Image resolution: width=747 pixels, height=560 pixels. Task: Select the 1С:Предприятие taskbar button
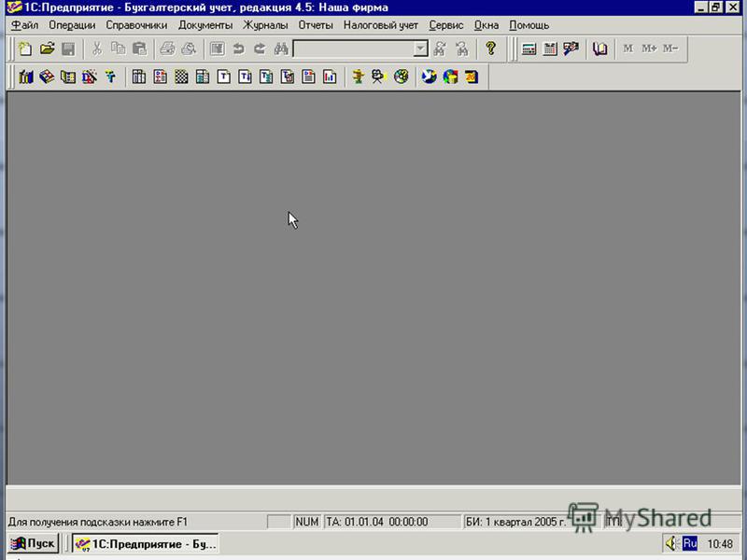[x=146, y=543]
